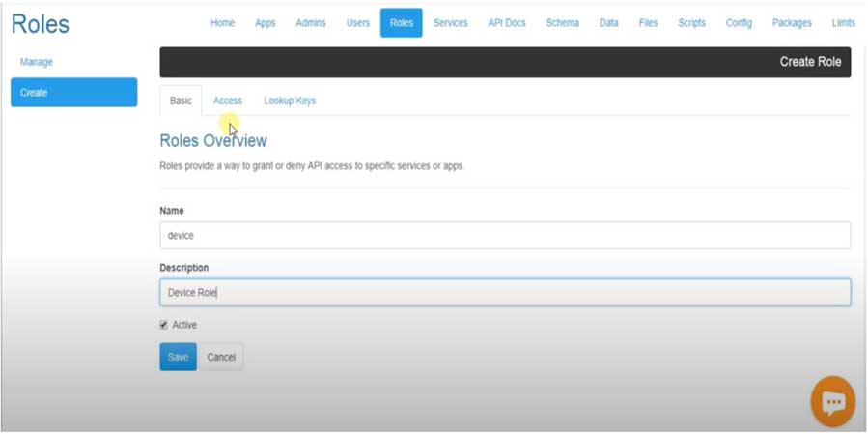Image resolution: width=868 pixels, height=434 pixels.
Task: Open the Apps navigation item
Action: [266, 23]
